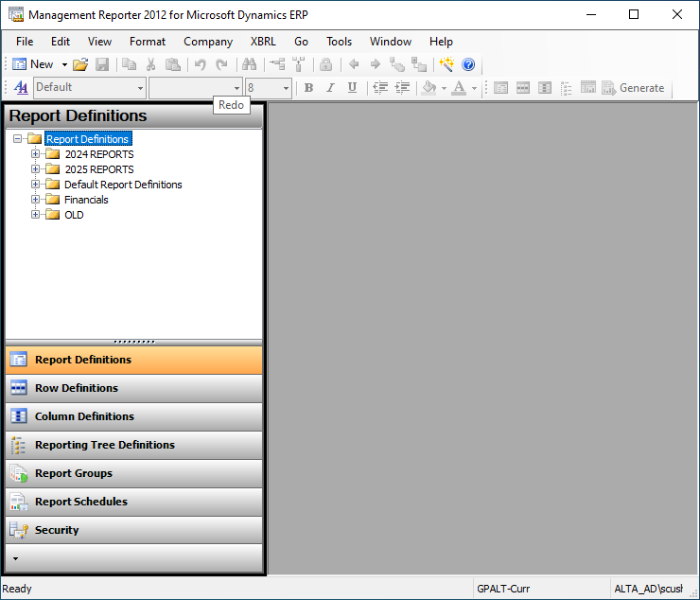This screenshot has height=600, width=700.
Task: Click the navigation pane configure arrow
Action: pyautogui.click(x=16, y=558)
